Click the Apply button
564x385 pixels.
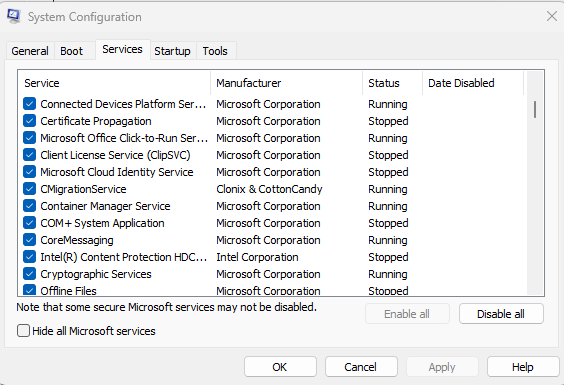coord(442,367)
